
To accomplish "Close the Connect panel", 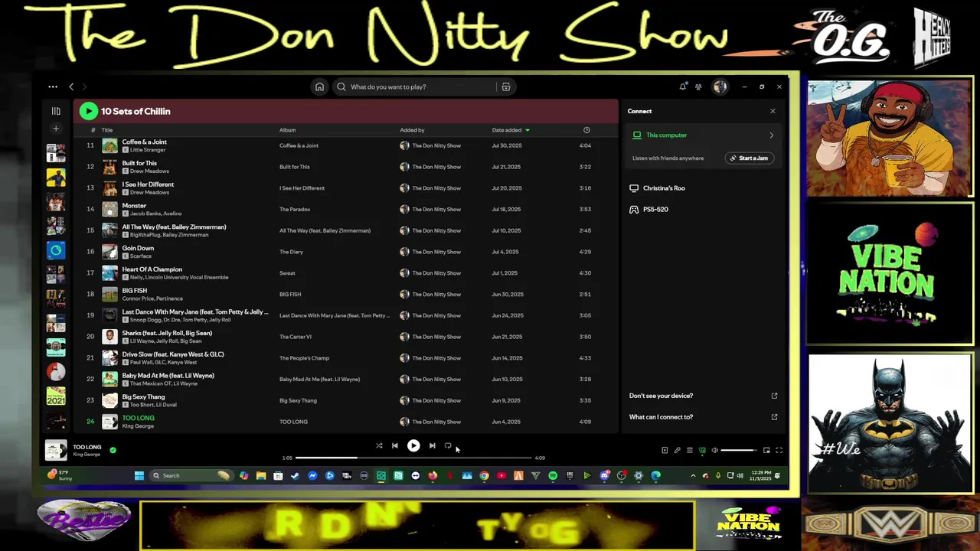I will tap(773, 111).
